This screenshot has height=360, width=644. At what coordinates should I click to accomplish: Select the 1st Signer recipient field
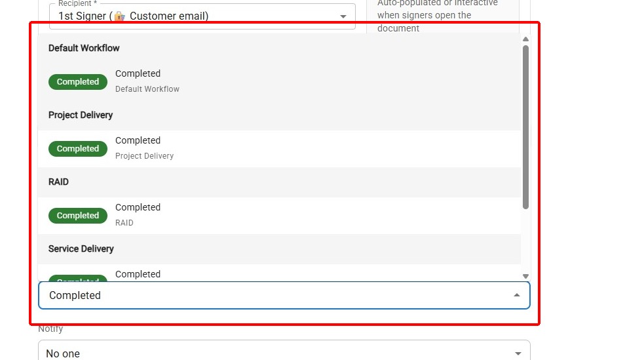coord(197,16)
